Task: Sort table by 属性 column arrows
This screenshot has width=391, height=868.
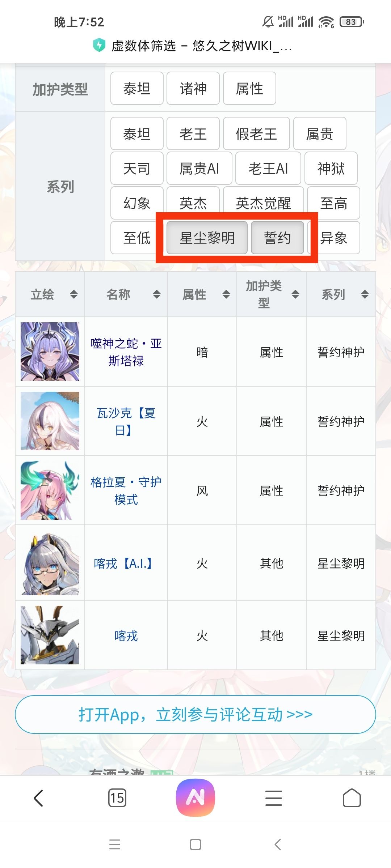Action: (x=226, y=294)
